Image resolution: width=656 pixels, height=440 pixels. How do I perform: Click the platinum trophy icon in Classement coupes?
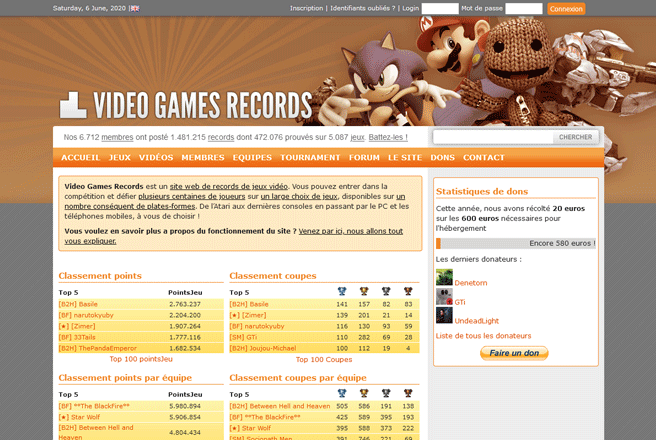[x=342, y=291]
